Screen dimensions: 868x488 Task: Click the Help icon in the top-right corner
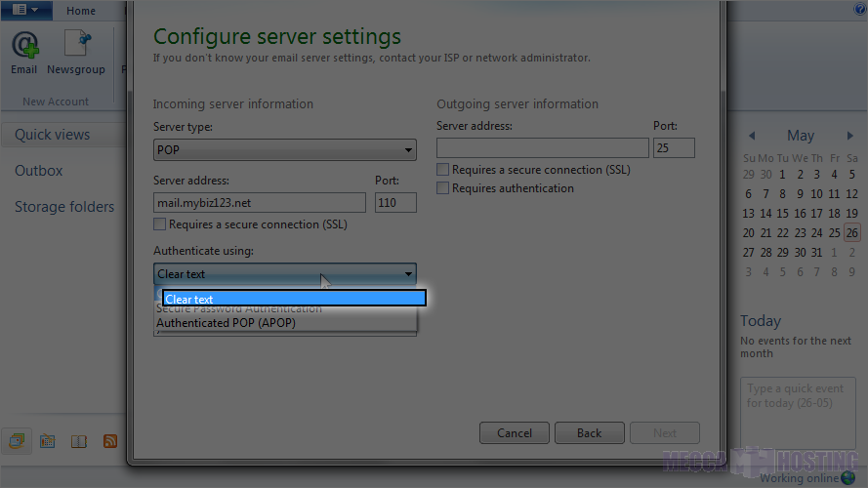point(859,10)
